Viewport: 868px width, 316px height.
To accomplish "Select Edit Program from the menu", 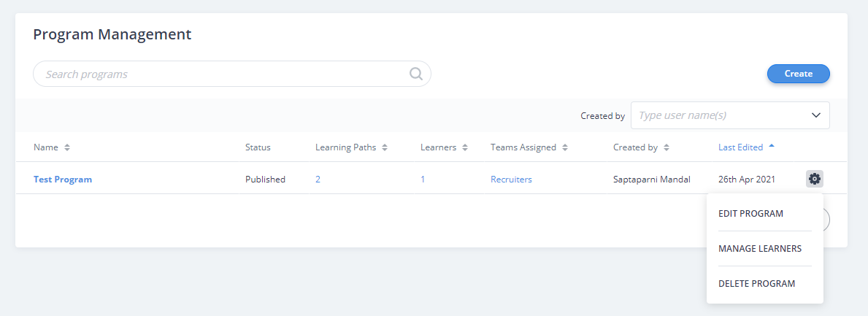I will [x=750, y=214].
